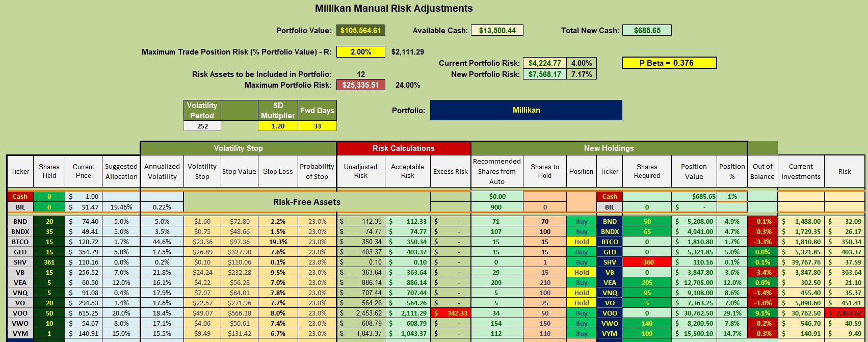
Task: Click the BTCO Hold position cell
Action: pyautogui.click(x=582, y=242)
